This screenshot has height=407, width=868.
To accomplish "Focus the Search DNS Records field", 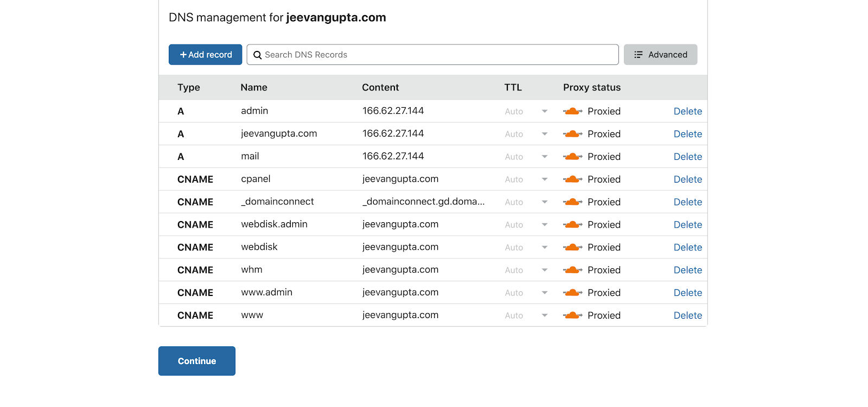I will coord(432,55).
